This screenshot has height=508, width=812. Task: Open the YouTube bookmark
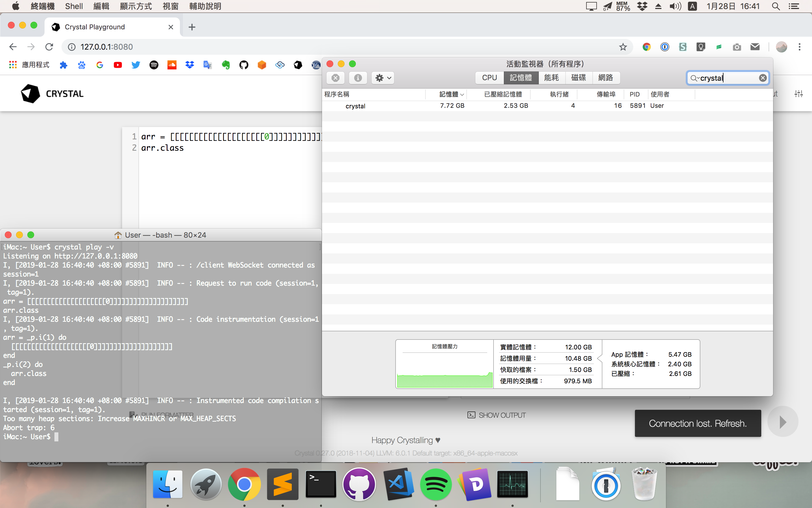[x=118, y=65]
